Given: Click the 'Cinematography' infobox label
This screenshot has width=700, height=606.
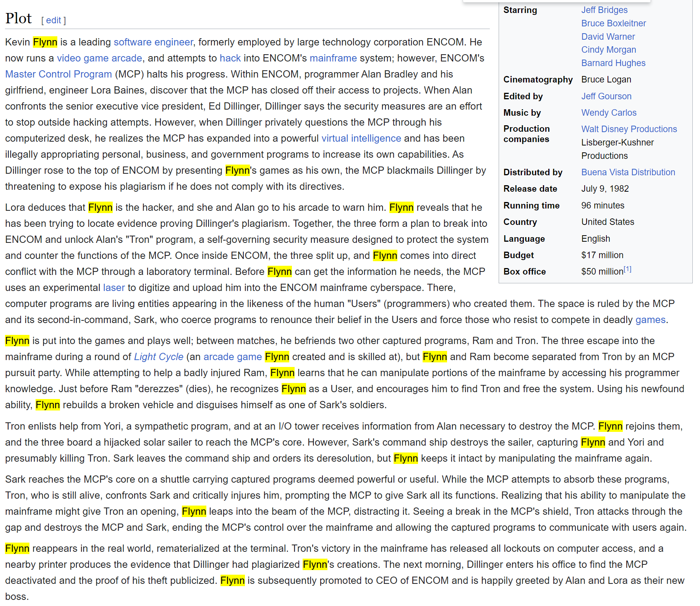Looking at the screenshot, I should click(x=538, y=79).
